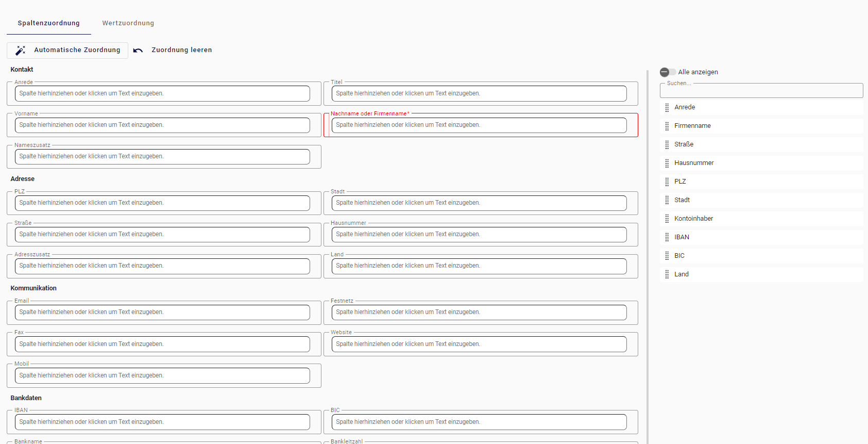Click the PLZ field under Adresse
The width and height of the screenshot is (868, 444).
pyautogui.click(x=162, y=203)
